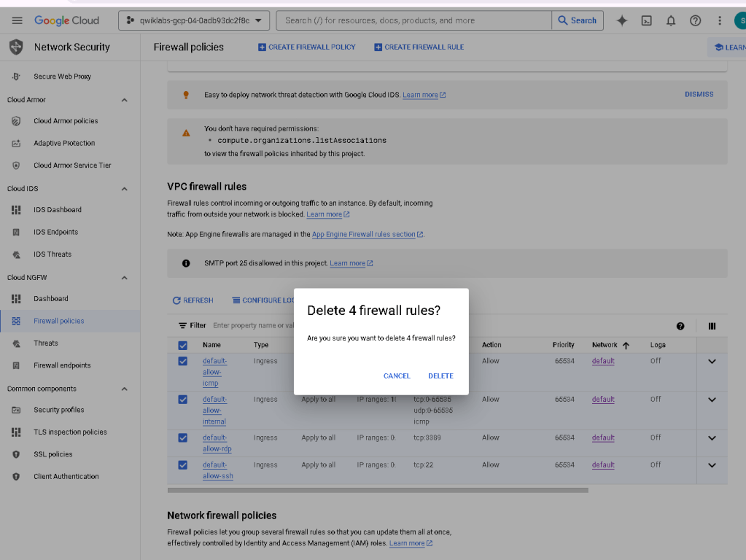
Task: Open the column display options icon
Action: 712,326
